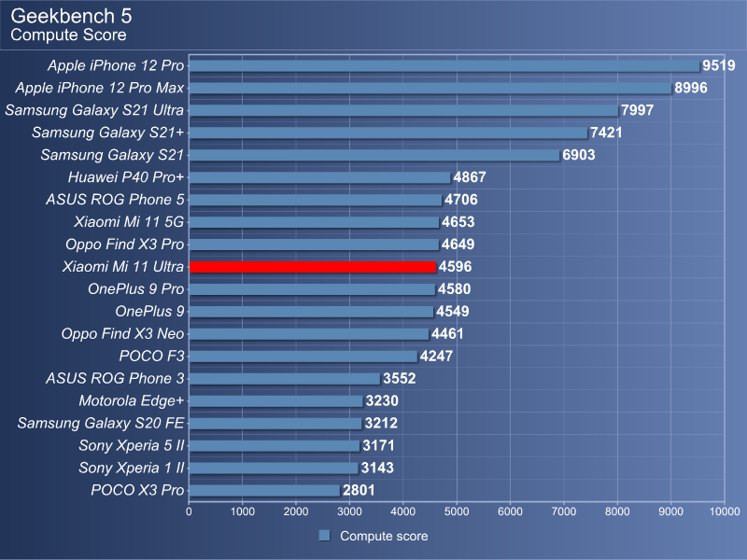Click the x-axis tick label '2000'
The image size is (747, 560).
pyautogui.click(x=296, y=511)
